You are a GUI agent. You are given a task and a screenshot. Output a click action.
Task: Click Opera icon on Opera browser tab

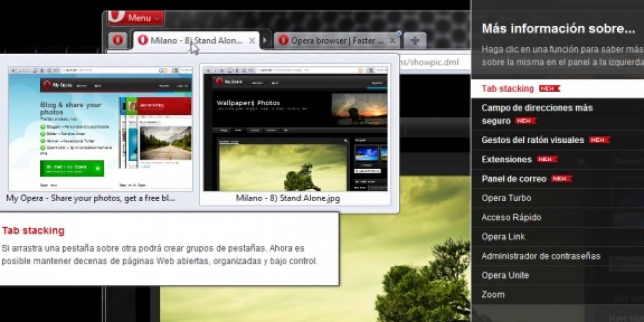[283, 41]
